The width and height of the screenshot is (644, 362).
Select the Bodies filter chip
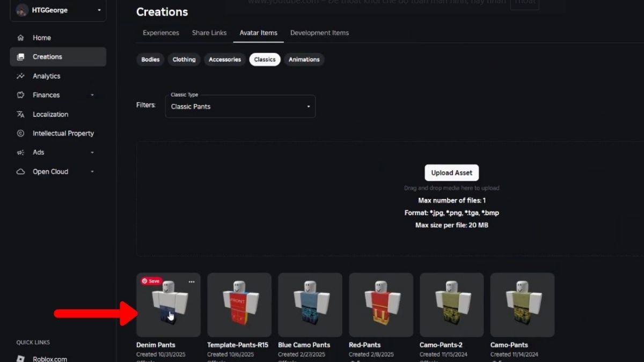coord(150,60)
